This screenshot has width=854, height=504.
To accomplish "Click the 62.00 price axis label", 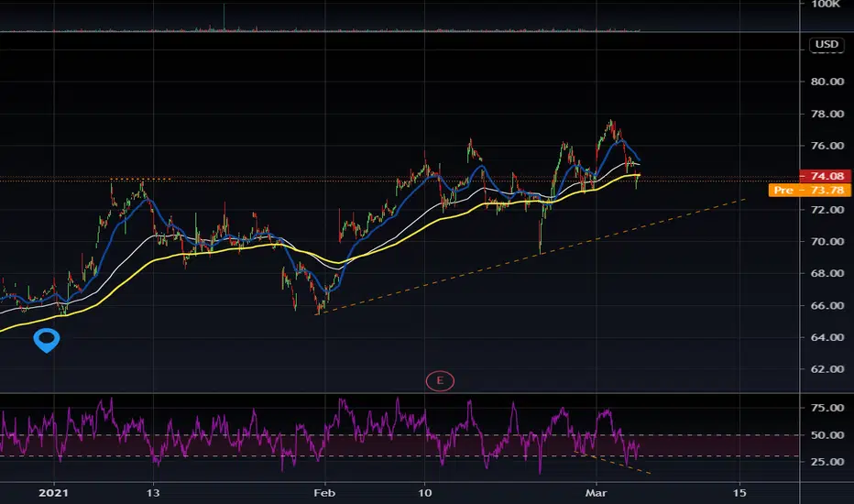I will tap(827, 369).
